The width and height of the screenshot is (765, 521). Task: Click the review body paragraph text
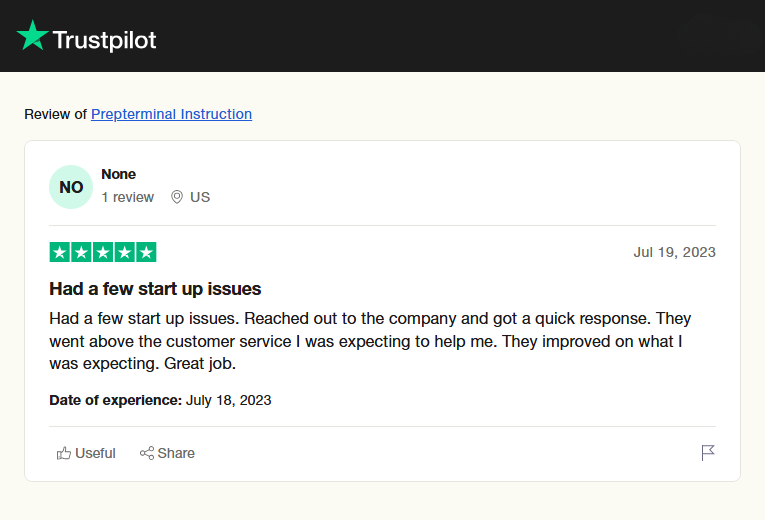tap(370, 341)
